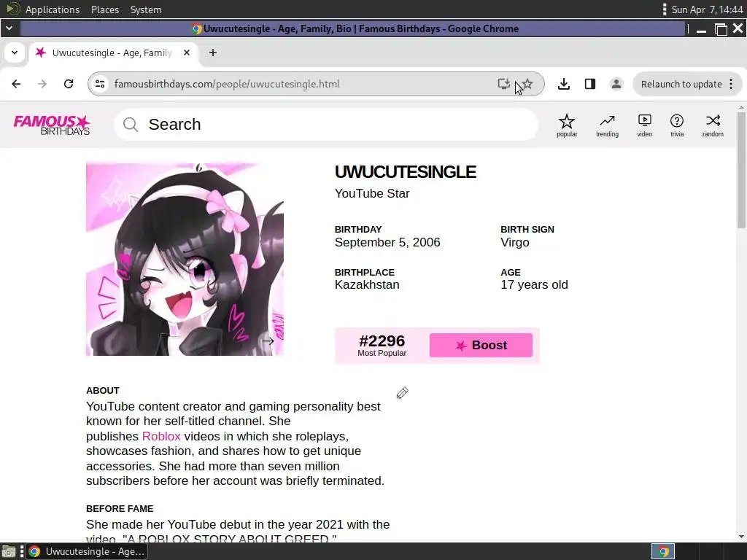Click the next photo arrow on image
747x560 pixels.
pos(268,341)
